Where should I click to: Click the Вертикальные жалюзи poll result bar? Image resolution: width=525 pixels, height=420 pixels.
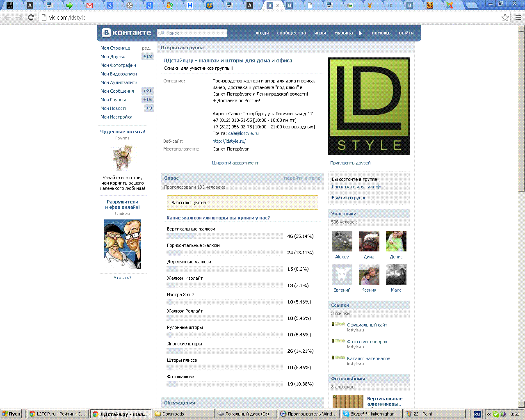(225, 236)
